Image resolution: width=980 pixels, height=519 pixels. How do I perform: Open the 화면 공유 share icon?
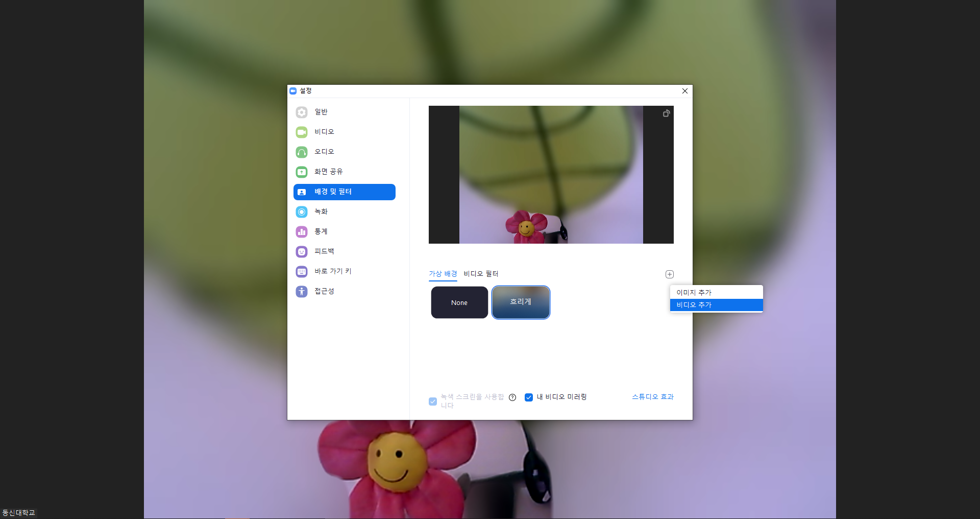coord(302,172)
